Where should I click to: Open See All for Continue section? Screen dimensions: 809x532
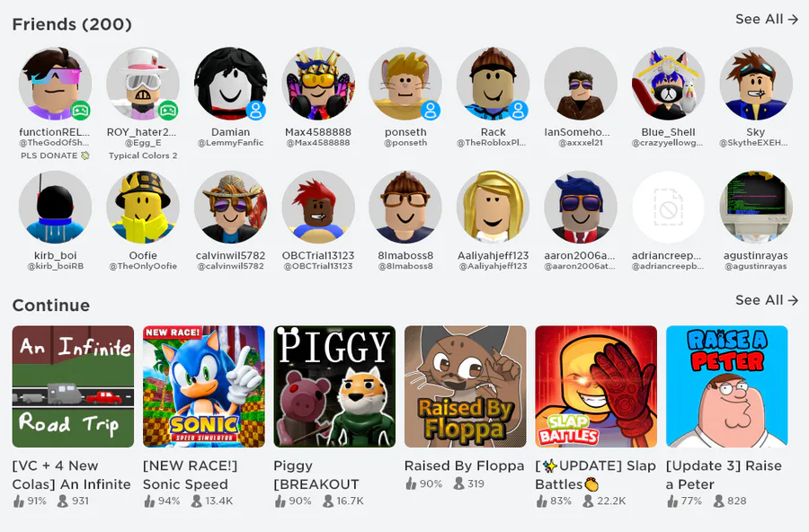pyautogui.click(x=767, y=300)
